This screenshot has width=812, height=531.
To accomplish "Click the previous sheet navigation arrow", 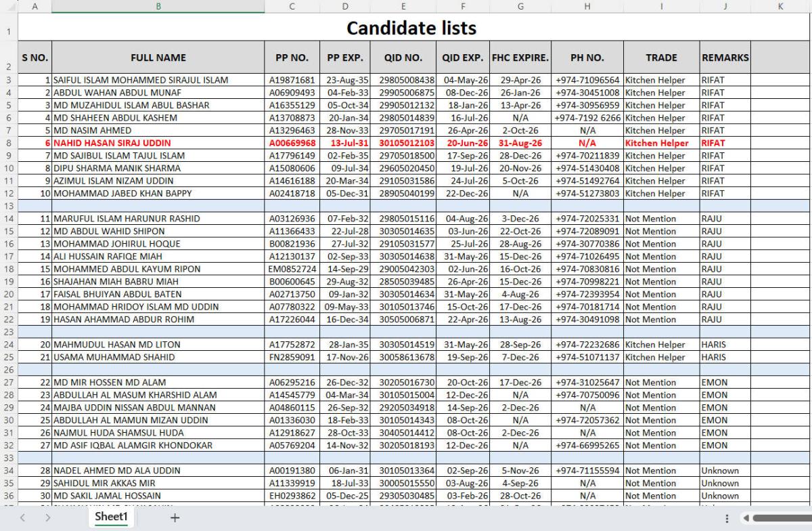I will (x=22, y=518).
